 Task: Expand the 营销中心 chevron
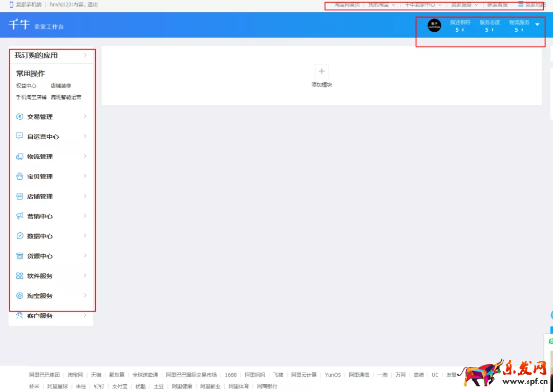tap(85, 216)
